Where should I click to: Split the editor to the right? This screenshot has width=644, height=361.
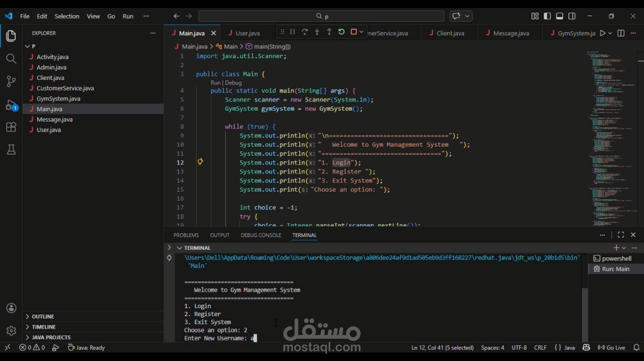621,33
